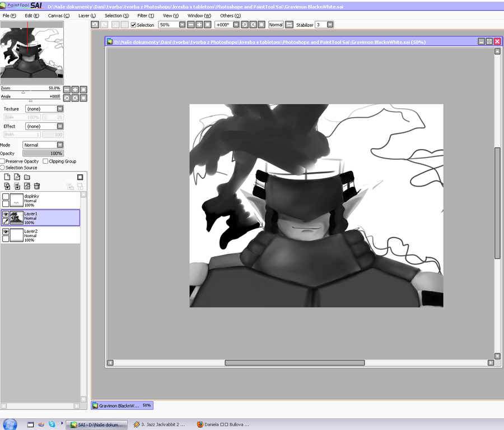
Task: Rotate canvas clockwise from top toolbar
Action: (253, 25)
